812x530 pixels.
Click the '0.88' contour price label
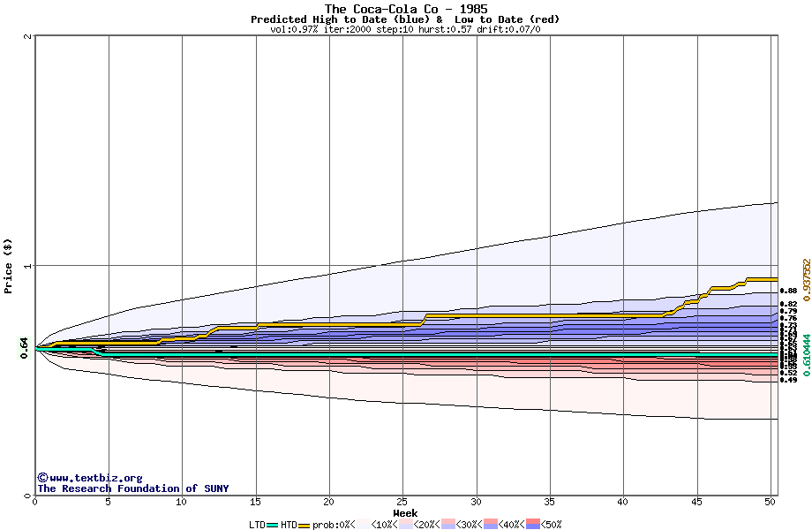tap(789, 291)
